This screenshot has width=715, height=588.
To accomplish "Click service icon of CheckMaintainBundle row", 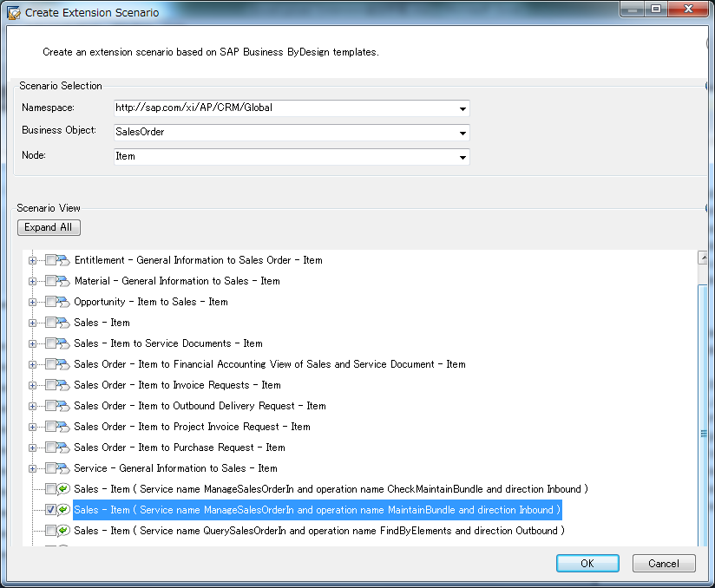I will tap(63, 489).
